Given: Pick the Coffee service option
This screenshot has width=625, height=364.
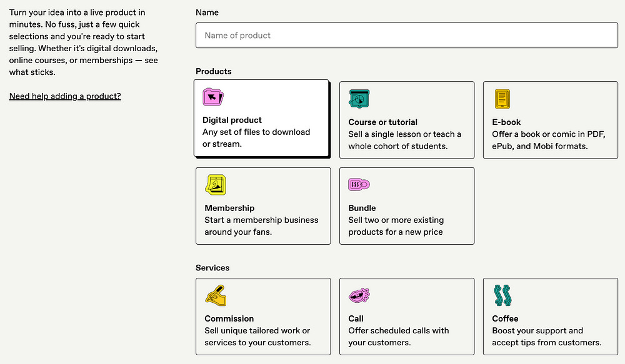Looking at the screenshot, I should click(551, 317).
